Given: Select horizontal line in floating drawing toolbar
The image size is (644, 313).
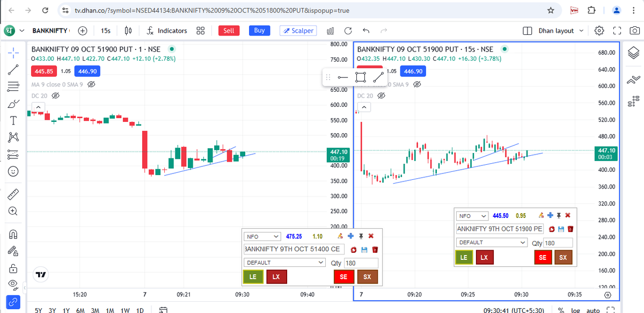Looking at the screenshot, I should click(x=343, y=77).
